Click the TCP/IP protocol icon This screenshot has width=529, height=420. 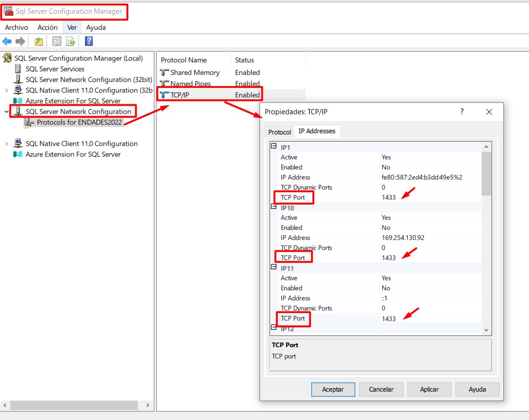click(164, 95)
